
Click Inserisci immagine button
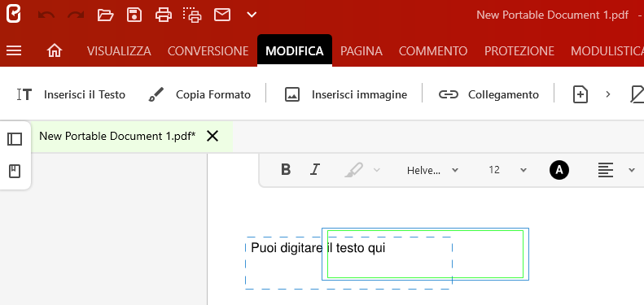345,95
